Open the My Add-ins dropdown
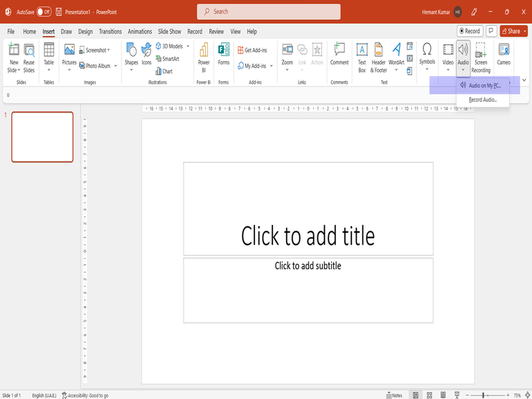Screen dimensions: 532x399 click(x=271, y=66)
